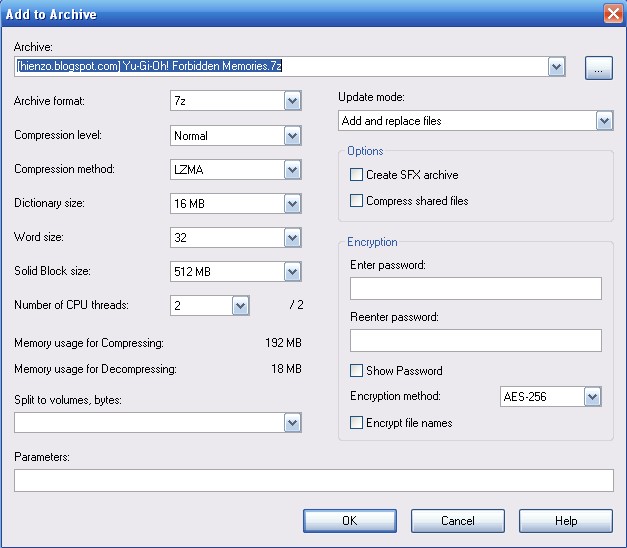Open the Update mode dropdown
Screen dimensions: 627x548
(603, 121)
